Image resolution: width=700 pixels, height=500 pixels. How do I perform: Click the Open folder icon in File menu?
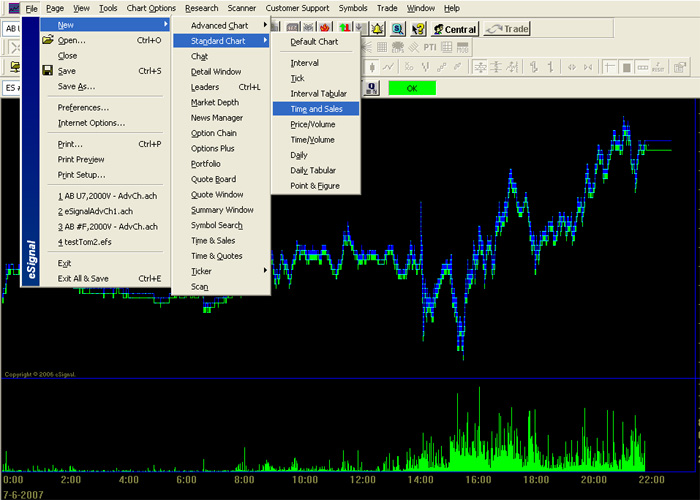[46, 41]
